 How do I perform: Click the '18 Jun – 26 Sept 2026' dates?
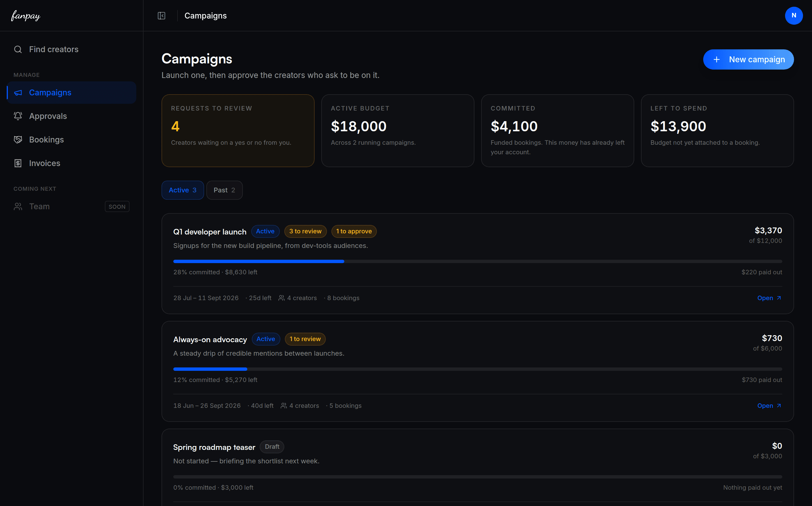click(207, 406)
